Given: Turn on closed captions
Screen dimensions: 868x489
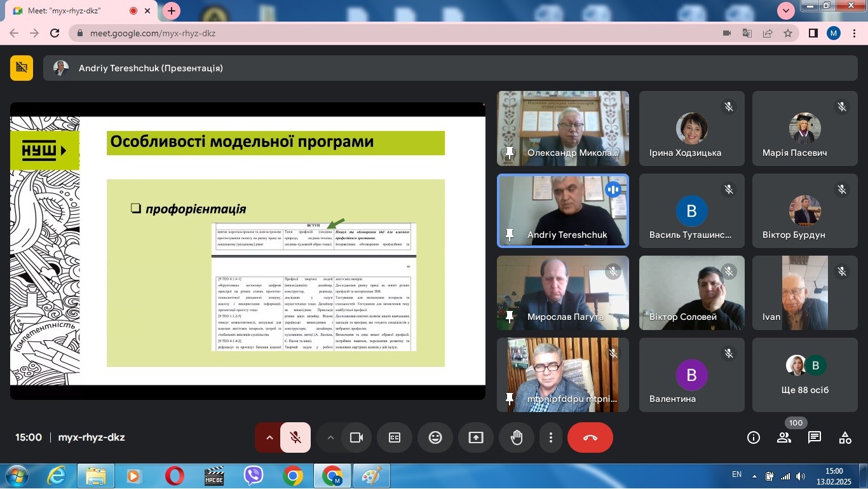Looking at the screenshot, I should [395, 437].
